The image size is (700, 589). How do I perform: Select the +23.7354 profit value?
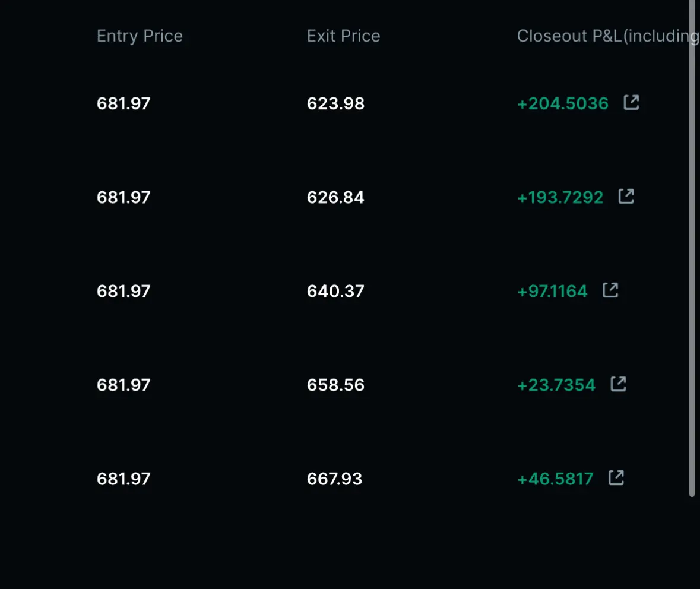click(x=556, y=385)
